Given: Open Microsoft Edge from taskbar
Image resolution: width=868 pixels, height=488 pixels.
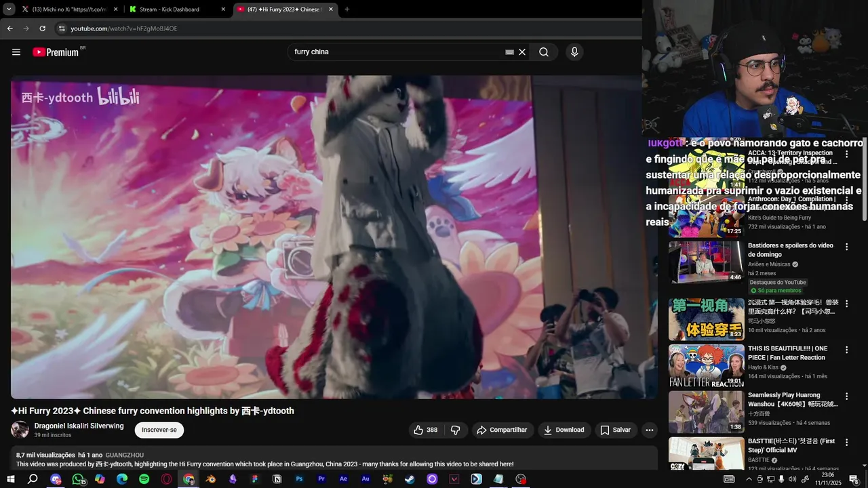Looking at the screenshot, I should (x=122, y=479).
